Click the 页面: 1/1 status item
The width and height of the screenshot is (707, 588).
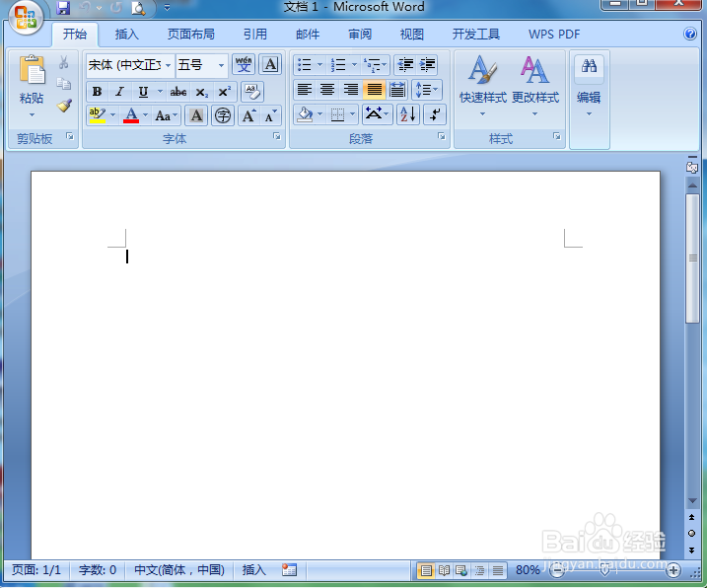tap(36, 570)
